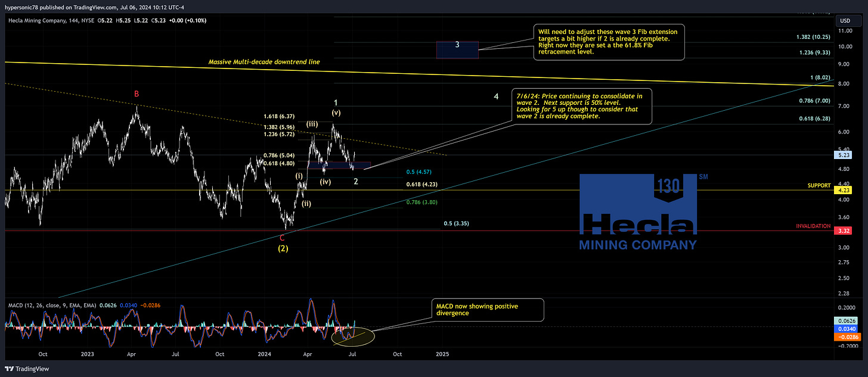Image resolution: width=868 pixels, height=377 pixels.
Task: Click the 1.236 (5.72) Fib label
Action: pyautogui.click(x=278, y=134)
